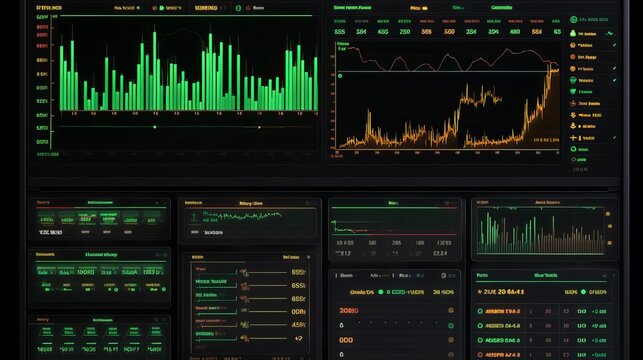
Task: Select the second green radio circle in bottom-right list
Action: coord(480,326)
